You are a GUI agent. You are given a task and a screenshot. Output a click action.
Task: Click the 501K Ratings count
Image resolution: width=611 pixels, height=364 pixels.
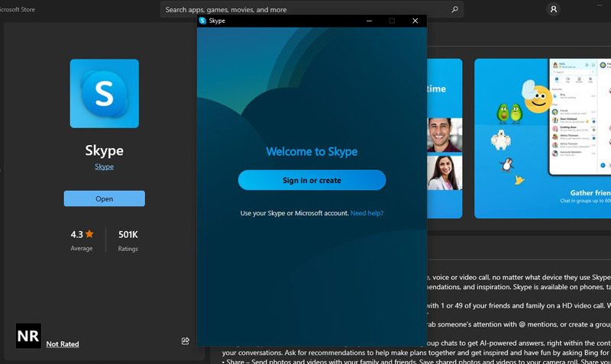(128, 240)
